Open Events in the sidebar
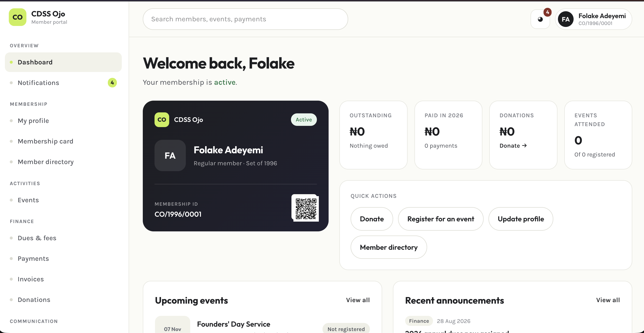This screenshot has width=644, height=333. (x=63, y=200)
